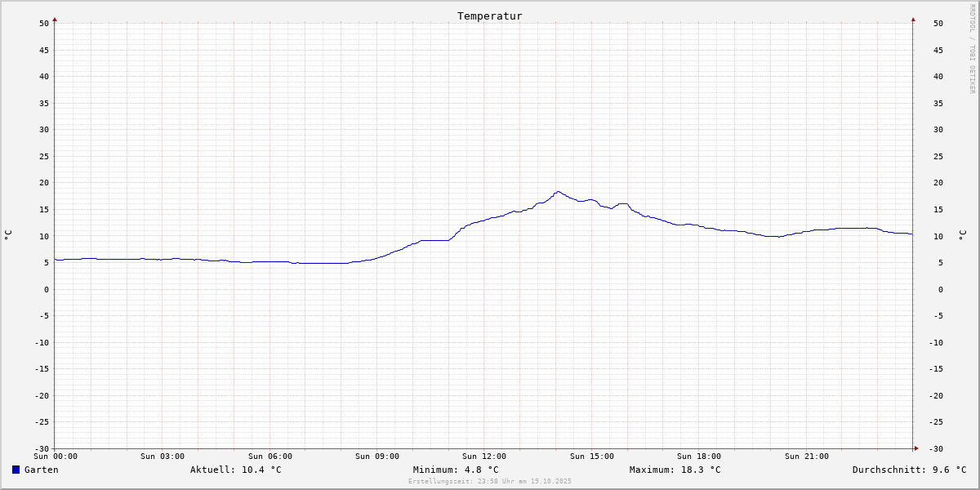Click the Sun 12:00 time axis label
This screenshot has height=490, width=980.
pyautogui.click(x=484, y=457)
